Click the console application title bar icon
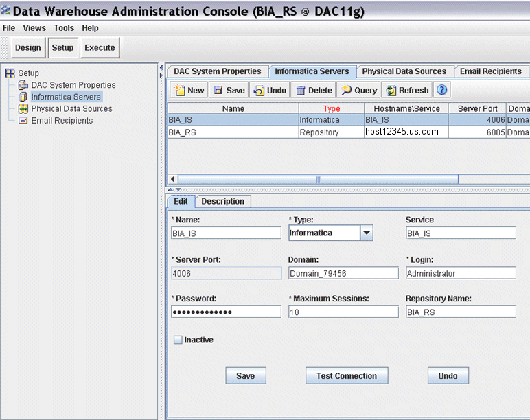The height and width of the screenshot is (420, 530). [x=5, y=11]
